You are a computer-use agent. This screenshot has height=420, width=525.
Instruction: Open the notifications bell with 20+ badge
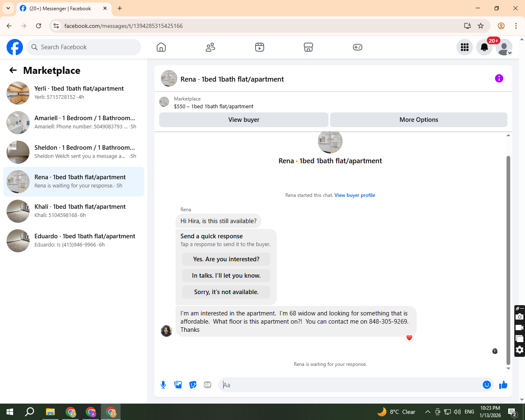tap(484, 47)
